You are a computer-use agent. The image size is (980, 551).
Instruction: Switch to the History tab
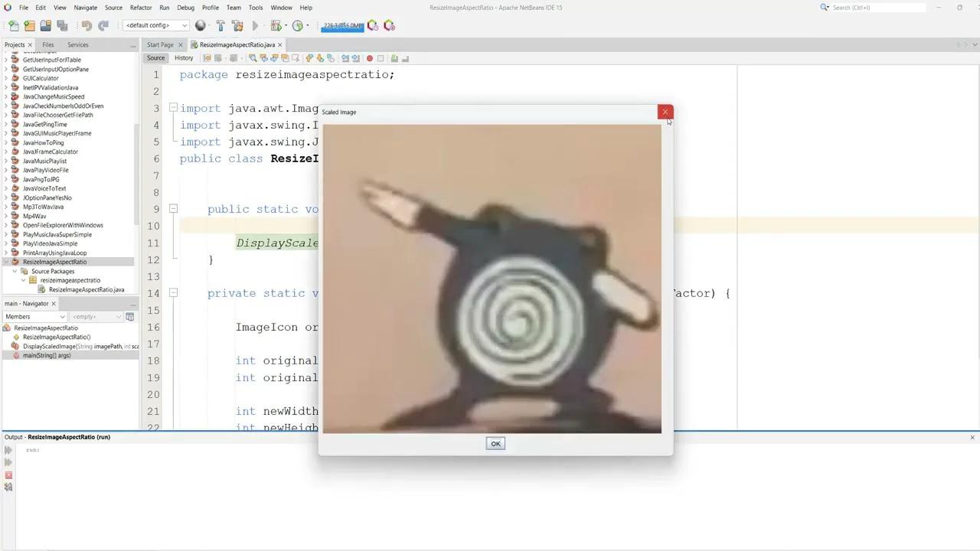[183, 57]
